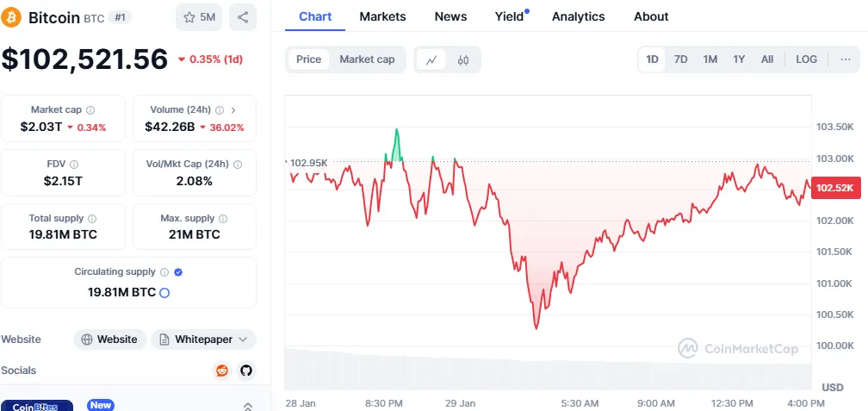Click the orange Bitcoin logo
This screenshot has width=868, height=411.
(12, 17)
